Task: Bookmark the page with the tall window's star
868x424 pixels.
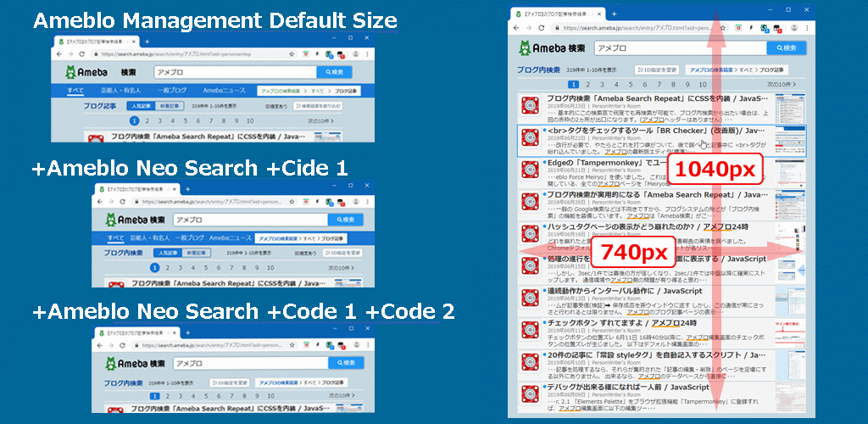Action: 725,28
